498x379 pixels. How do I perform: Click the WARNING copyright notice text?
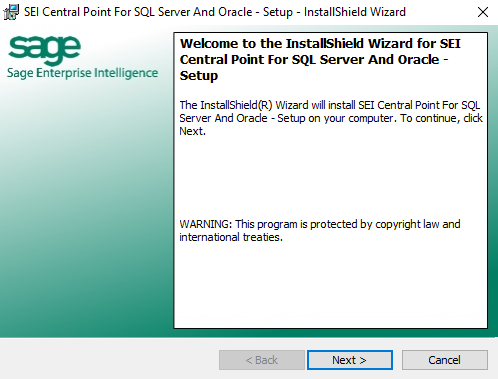tap(320, 230)
